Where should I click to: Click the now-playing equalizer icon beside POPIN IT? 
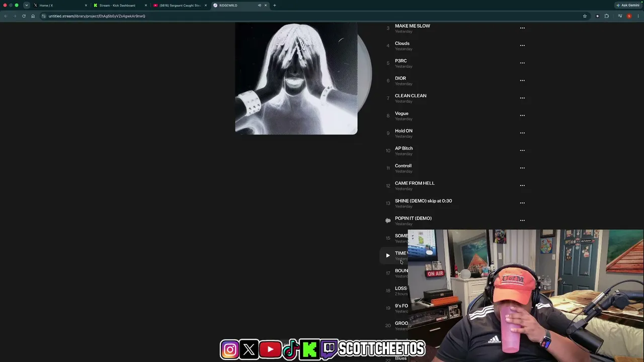click(388, 220)
